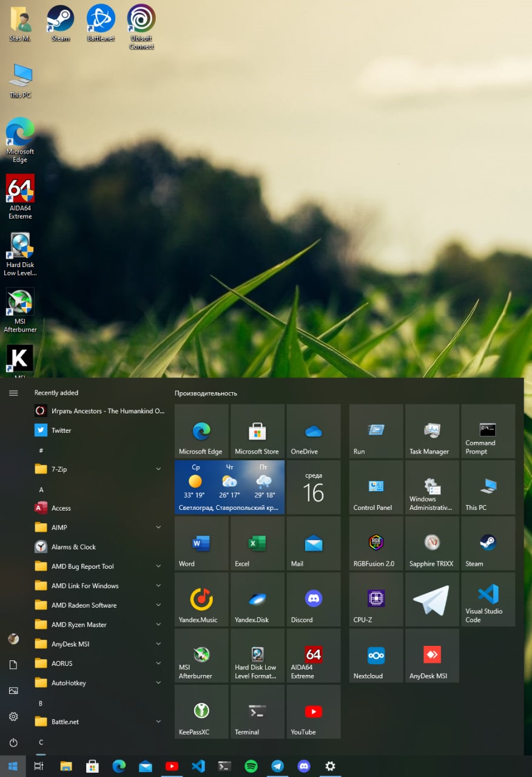Open Documents from Start sidebar
This screenshot has width=532, height=777.
pyautogui.click(x=13, y=665)
